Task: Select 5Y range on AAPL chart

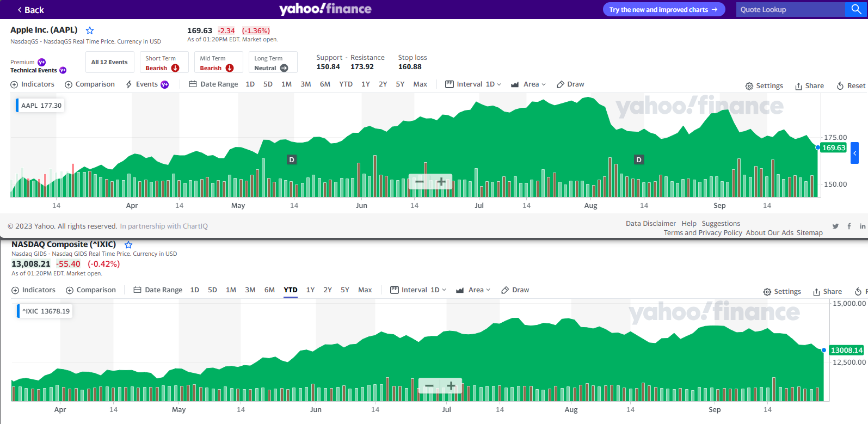Action: (400, 84)
